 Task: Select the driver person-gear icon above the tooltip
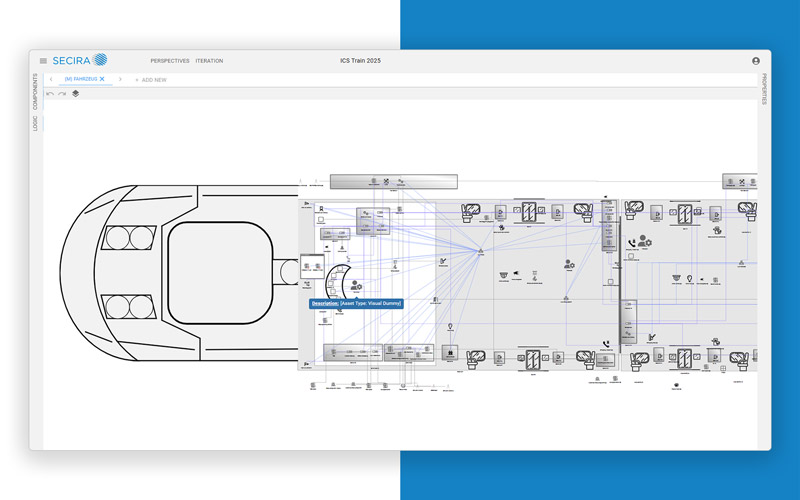pos(356,285)
